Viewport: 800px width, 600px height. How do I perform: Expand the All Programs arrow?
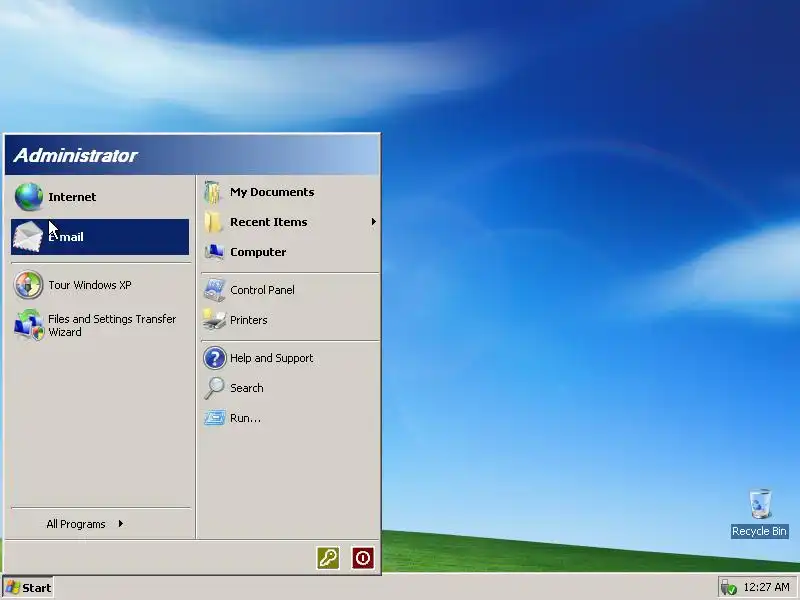120,523
